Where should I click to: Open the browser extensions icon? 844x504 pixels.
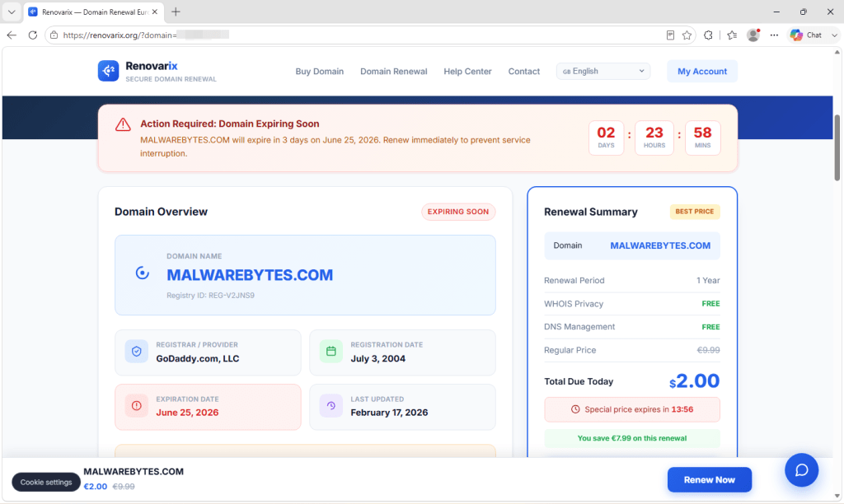[708, 35]
